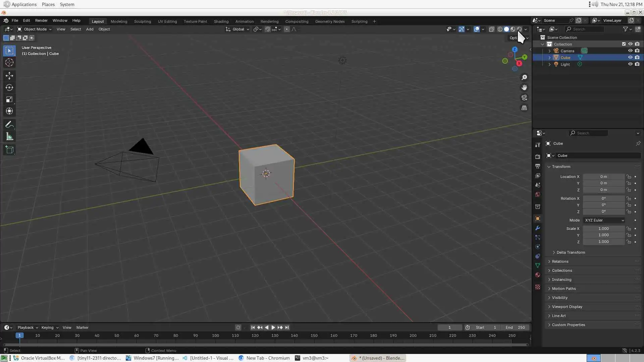The height and width of the screenshot is (362, 644).
Task: Hide the Cube in viewport
Action: click(630, 57)
